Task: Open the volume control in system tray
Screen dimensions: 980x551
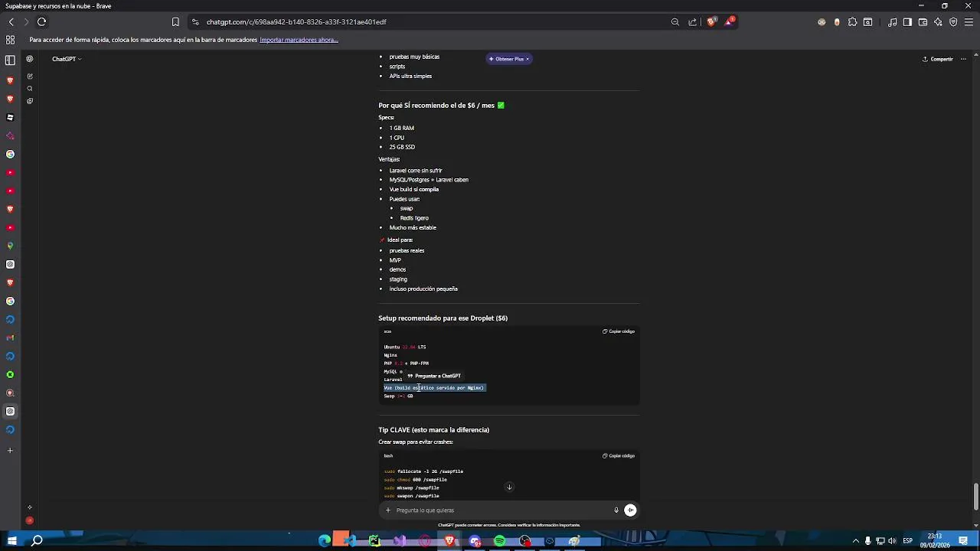Action: coord(892,541)
